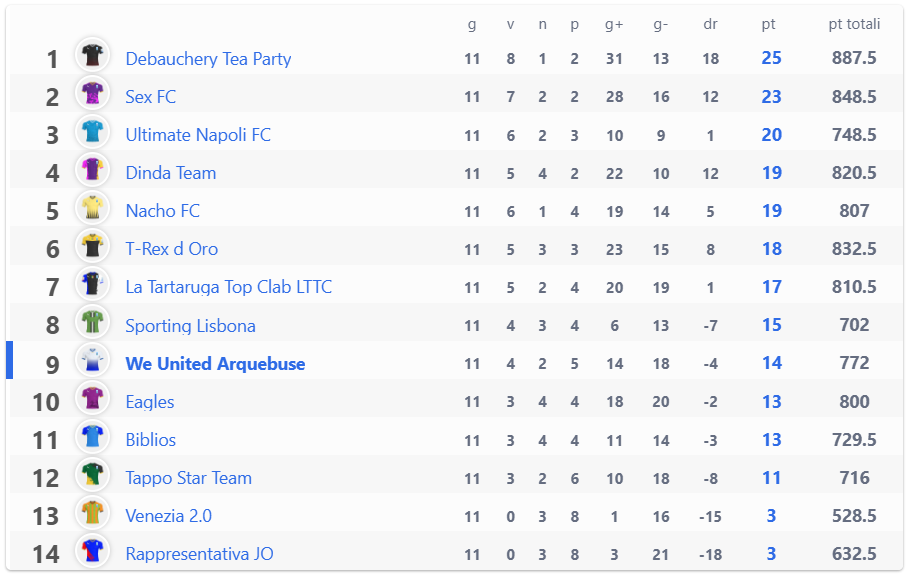
Task: Click the 'pt totali' column header
Action: pyautogui.click(x=854, y=24)
